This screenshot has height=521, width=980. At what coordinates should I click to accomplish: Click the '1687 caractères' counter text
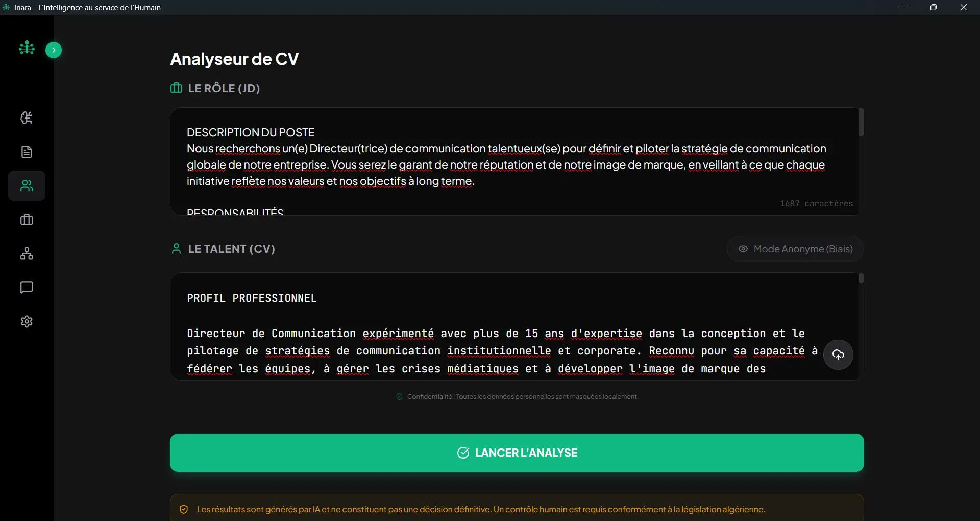(816, 203)
